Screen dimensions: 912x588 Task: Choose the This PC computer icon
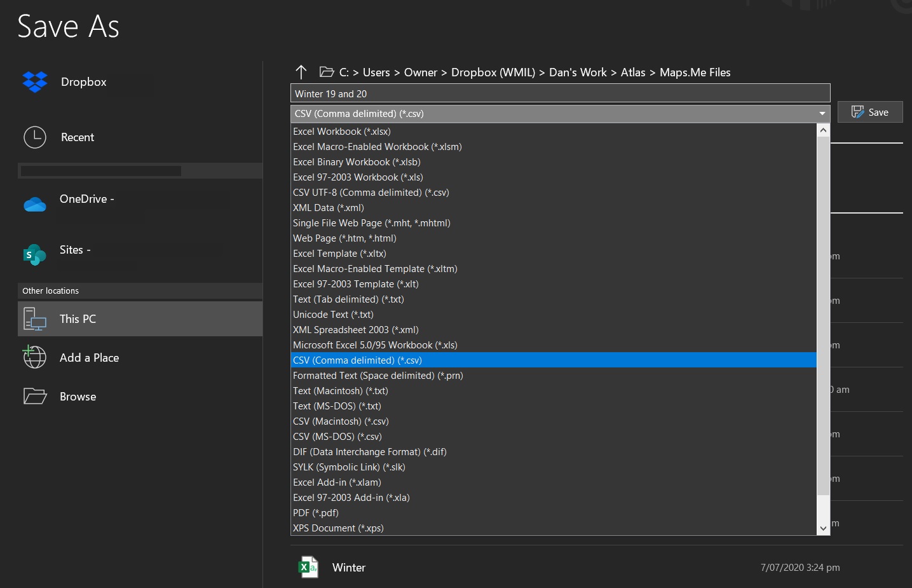(x=35, y=319)
